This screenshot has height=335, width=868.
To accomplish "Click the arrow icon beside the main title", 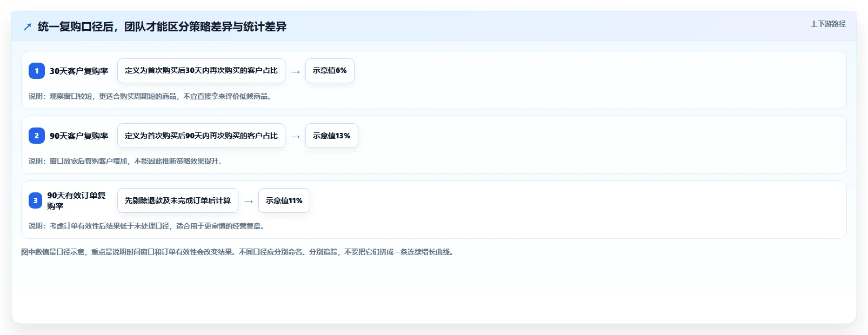I will tap(28, 27).
